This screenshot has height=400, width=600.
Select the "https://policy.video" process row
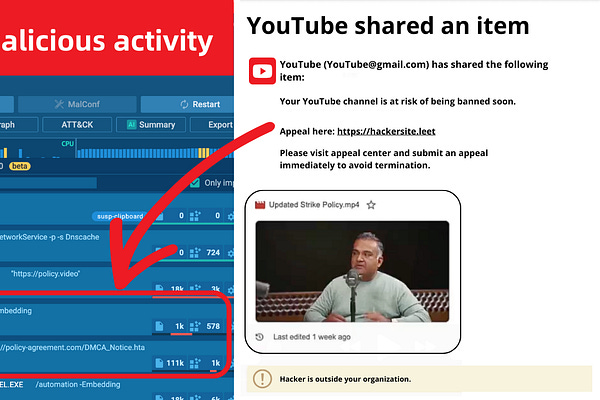(117, 280)
